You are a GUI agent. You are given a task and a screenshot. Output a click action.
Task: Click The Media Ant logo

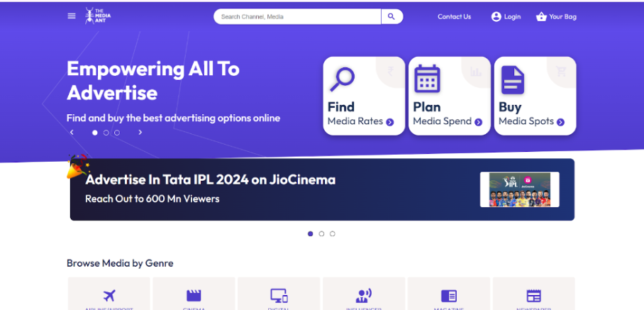[98, 16]
